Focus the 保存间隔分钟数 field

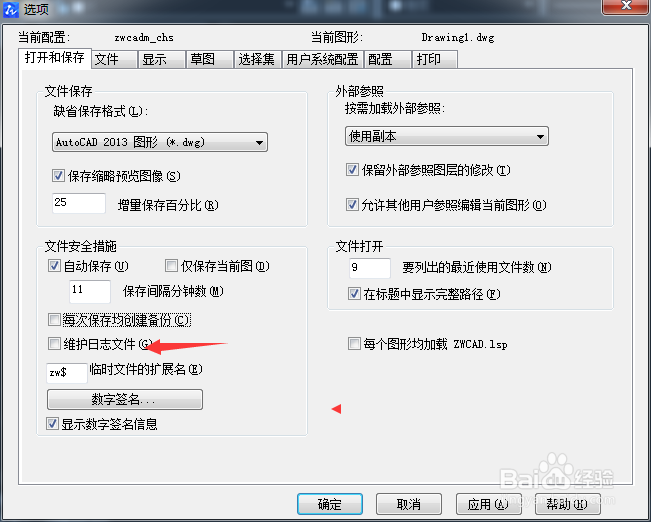tap(90, 291)
